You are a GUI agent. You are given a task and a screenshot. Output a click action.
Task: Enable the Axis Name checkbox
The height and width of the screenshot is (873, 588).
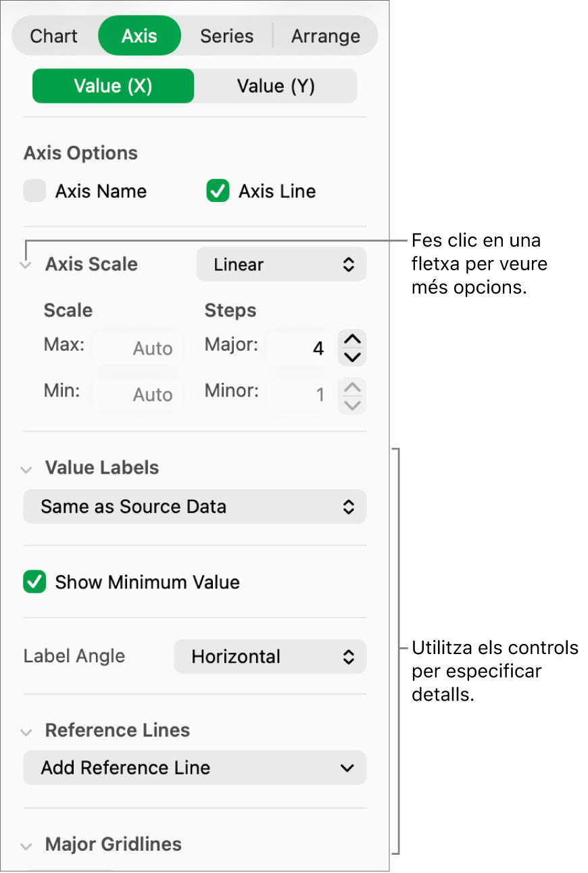(34, 191)
